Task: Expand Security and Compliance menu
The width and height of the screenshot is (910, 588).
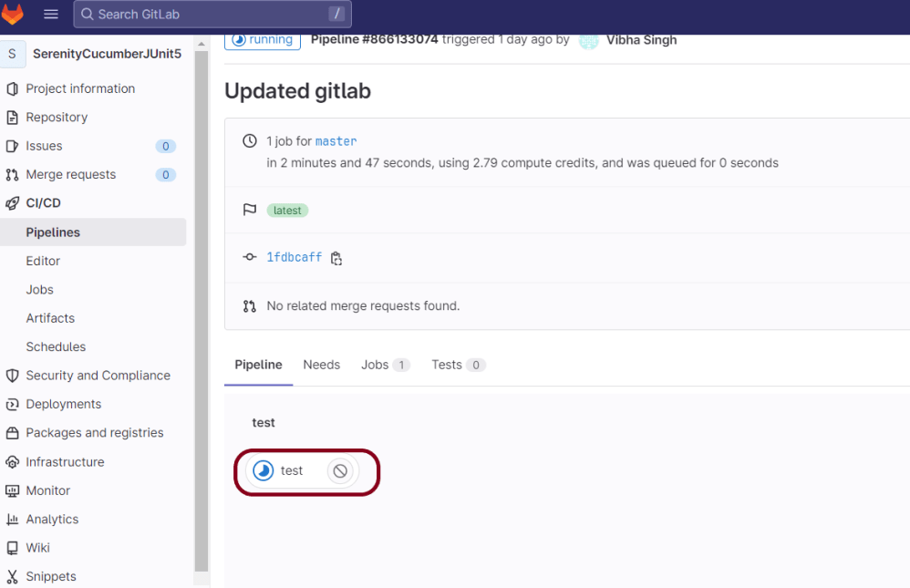Action: [x=98, y=376]
